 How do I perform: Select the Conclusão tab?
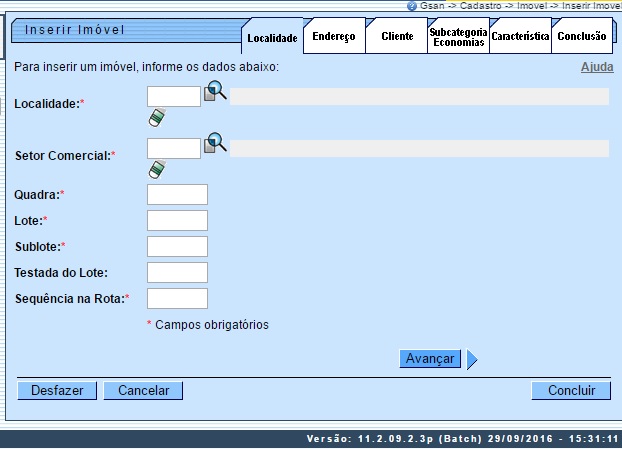click(581, 36)
